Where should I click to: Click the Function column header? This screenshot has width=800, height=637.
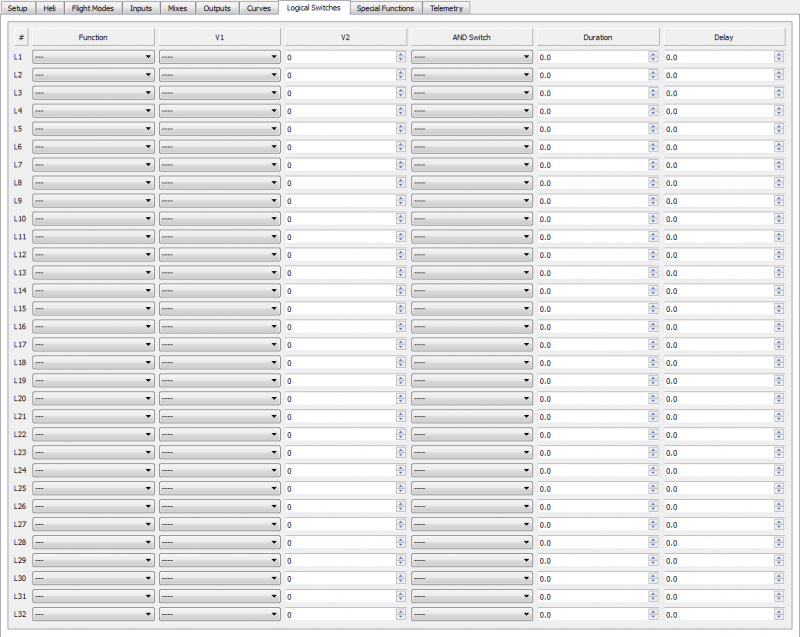pyautogui.click(x=93, y=37)
